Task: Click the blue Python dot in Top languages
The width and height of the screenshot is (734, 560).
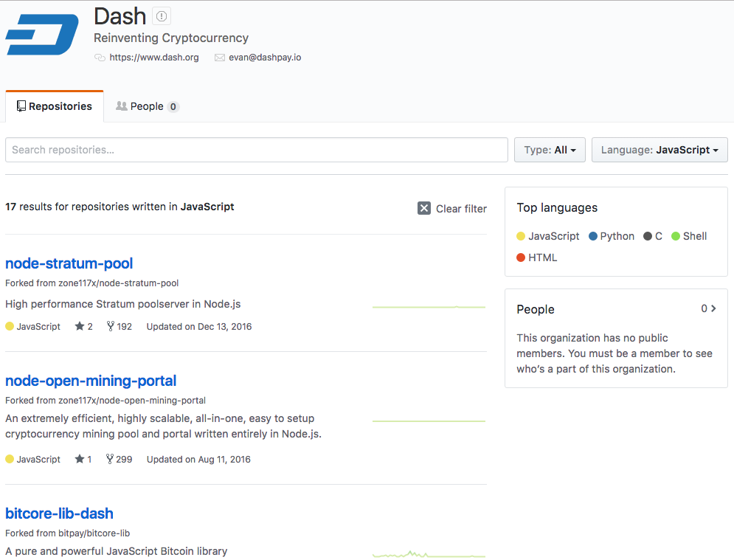Action: point(593,236)
